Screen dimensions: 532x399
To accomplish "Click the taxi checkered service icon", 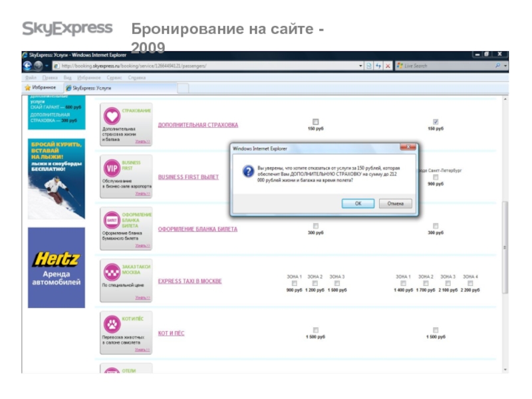I will 112,272.
